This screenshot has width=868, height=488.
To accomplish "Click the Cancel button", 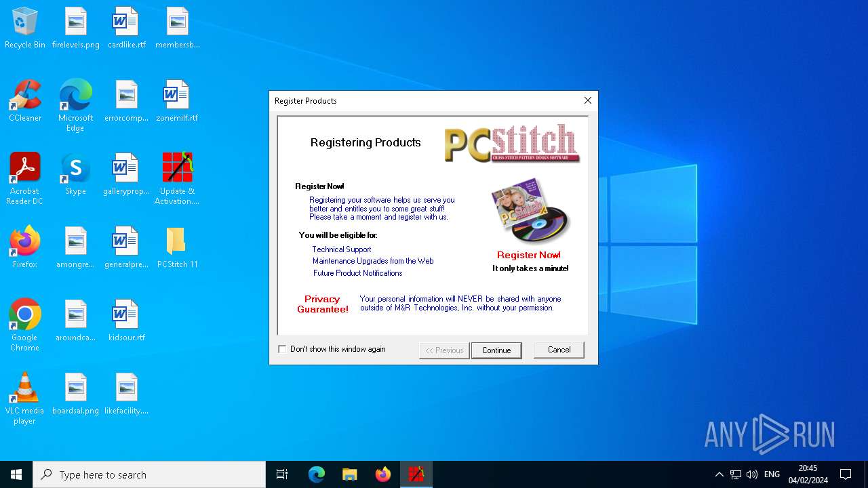I will click(559, 350).
